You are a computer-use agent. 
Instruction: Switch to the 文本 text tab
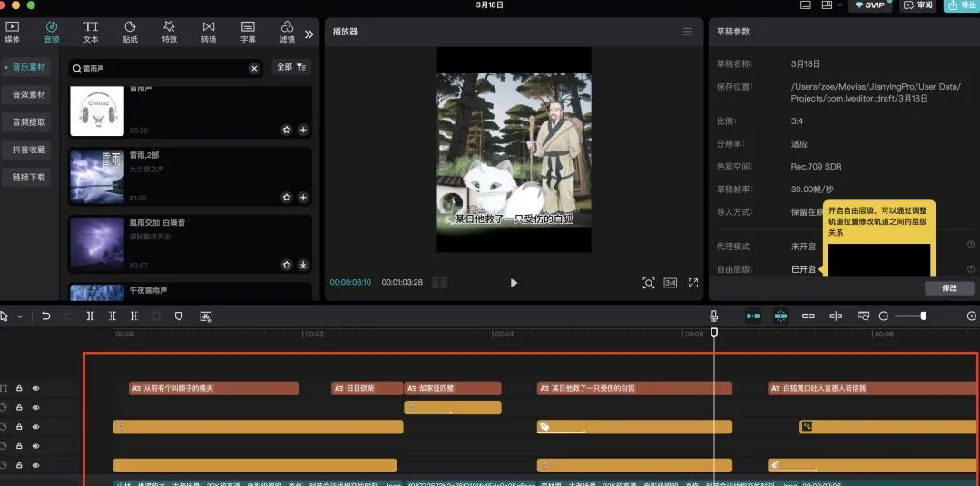click(91, 32)
